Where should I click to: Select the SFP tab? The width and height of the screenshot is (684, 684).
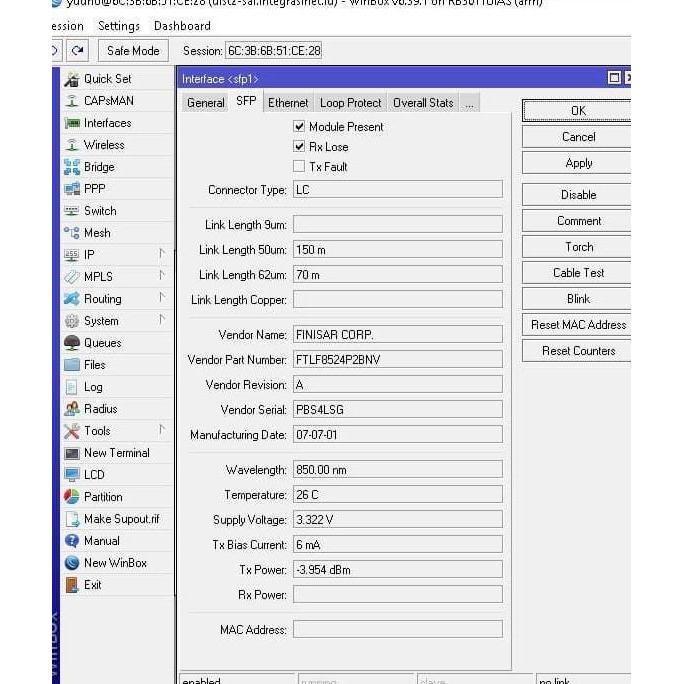point(246,101)
